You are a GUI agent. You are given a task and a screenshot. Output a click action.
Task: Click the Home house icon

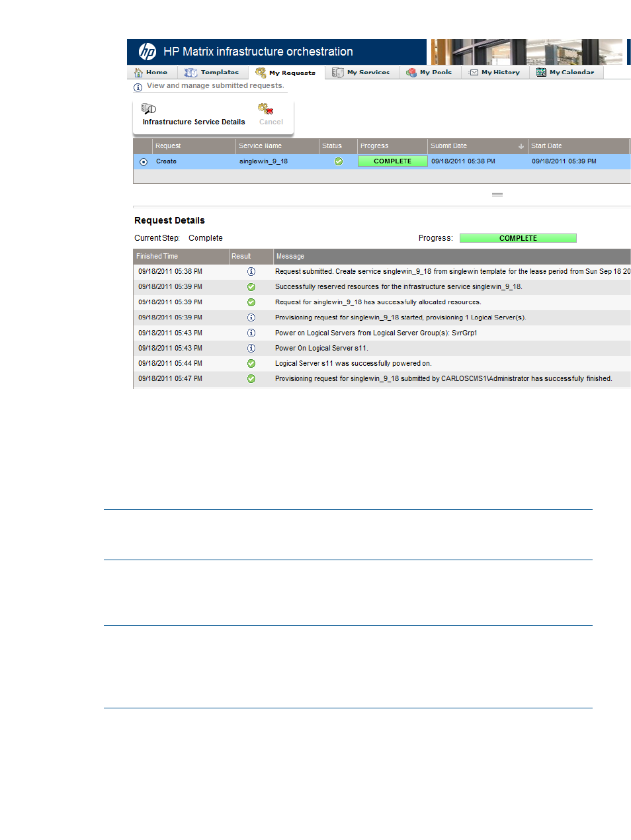[138, 73]
